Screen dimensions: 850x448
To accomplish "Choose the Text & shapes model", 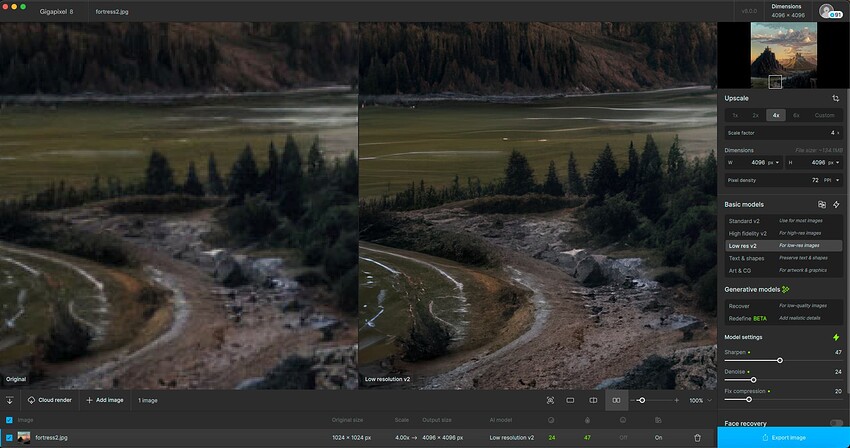I will coord(783,258).
